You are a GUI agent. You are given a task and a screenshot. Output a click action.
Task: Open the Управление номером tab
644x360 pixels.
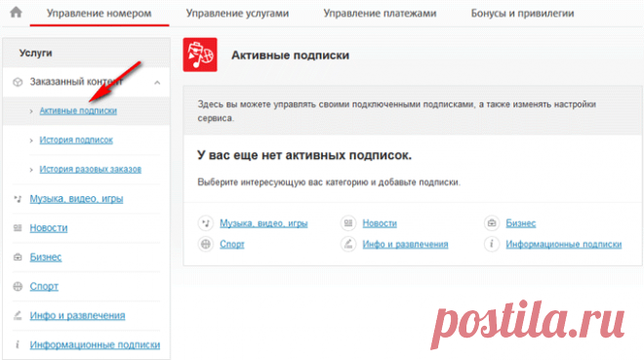(x=99, y=13)
